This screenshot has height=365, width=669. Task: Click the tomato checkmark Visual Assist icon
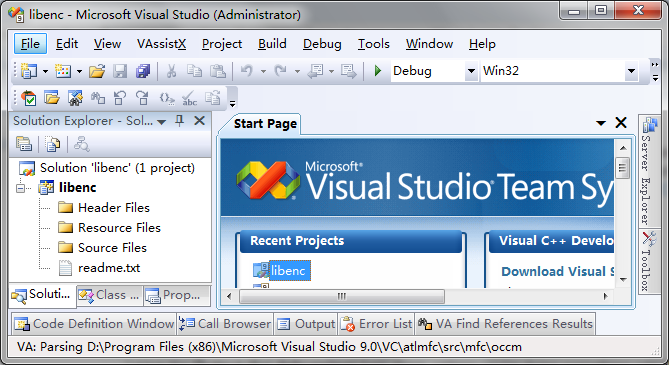(29, 98)
